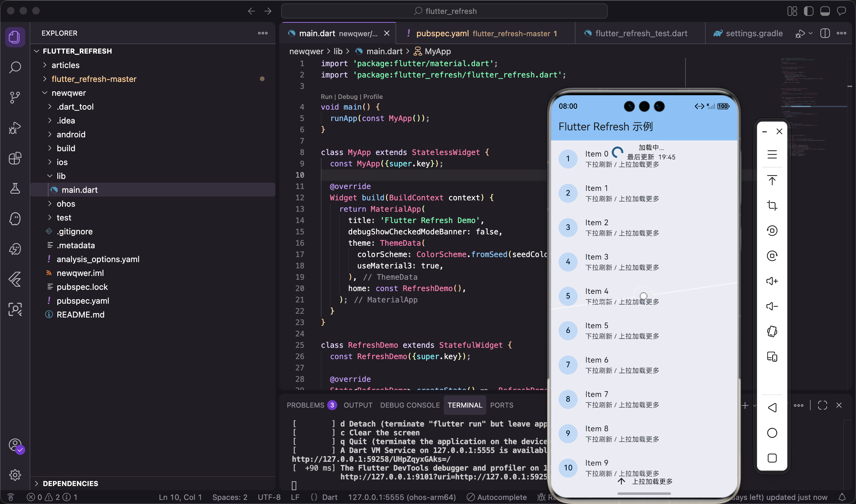Toggle maximize terminal panel size
Screen dimensions: 856x504
point(822,405)
